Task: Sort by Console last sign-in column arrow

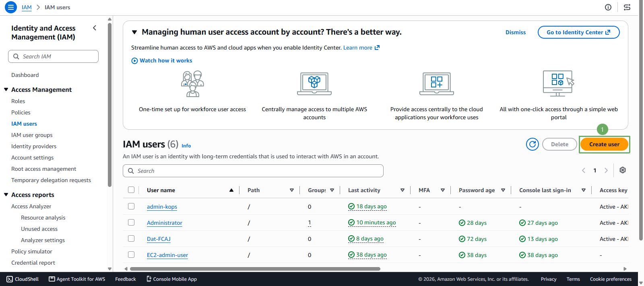Action: click(x=584, y=190)
